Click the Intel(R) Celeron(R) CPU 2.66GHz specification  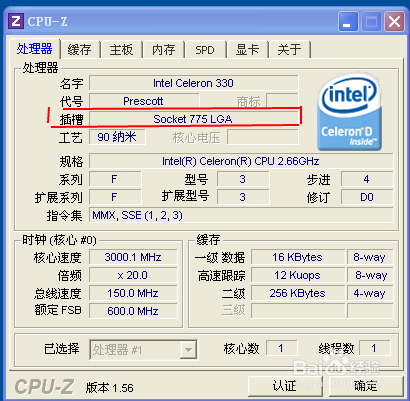point(241,161)
